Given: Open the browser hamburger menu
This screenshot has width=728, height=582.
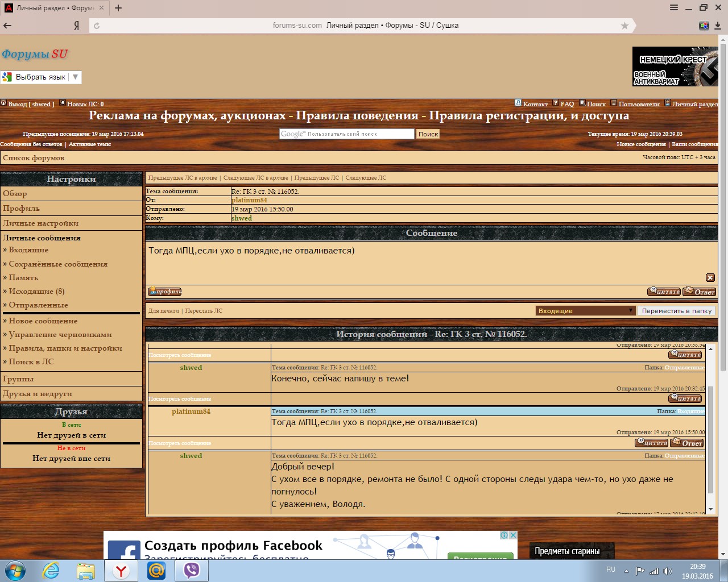Looking at the screenshot, I should coord(674,8).
